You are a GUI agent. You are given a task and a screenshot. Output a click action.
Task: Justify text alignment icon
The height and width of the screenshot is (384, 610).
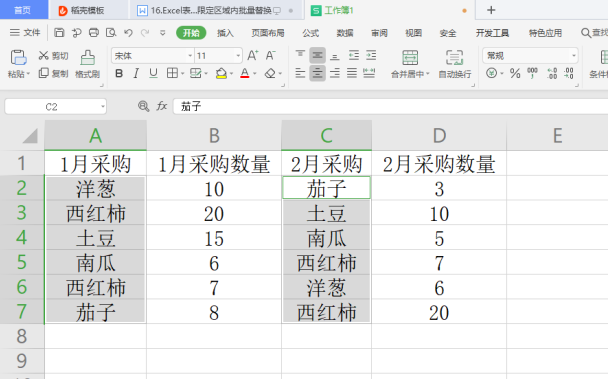pyautogui.click(x=352, y=73)
